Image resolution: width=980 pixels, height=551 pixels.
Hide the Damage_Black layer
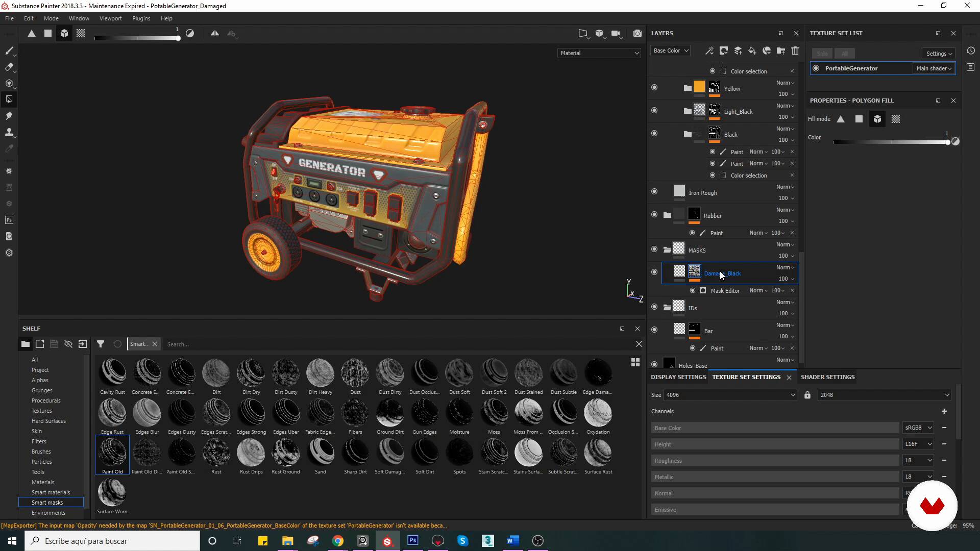(654, 272)
